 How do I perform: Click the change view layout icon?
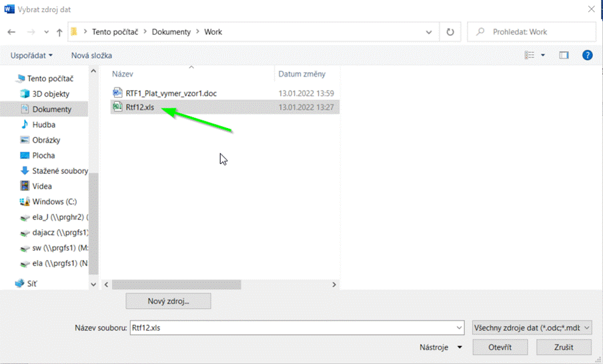click(x=530, y=55)
